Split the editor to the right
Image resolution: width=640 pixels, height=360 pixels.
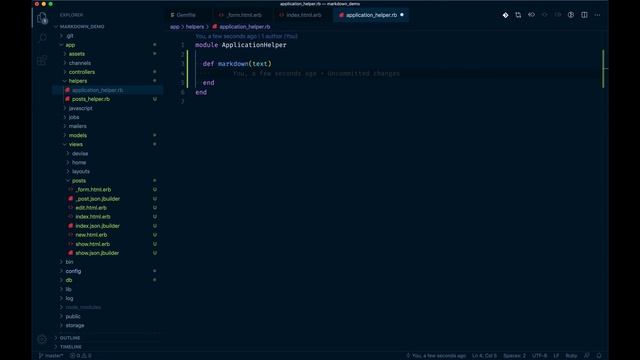point(584,15)
